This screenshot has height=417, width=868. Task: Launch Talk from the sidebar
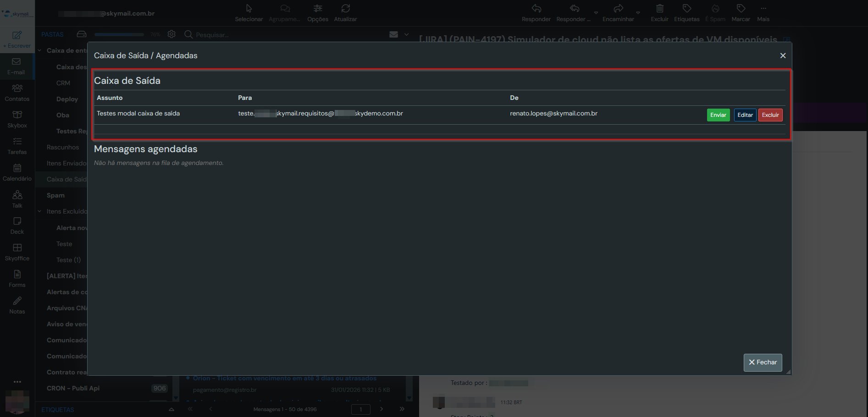click(x=17, y=199)
